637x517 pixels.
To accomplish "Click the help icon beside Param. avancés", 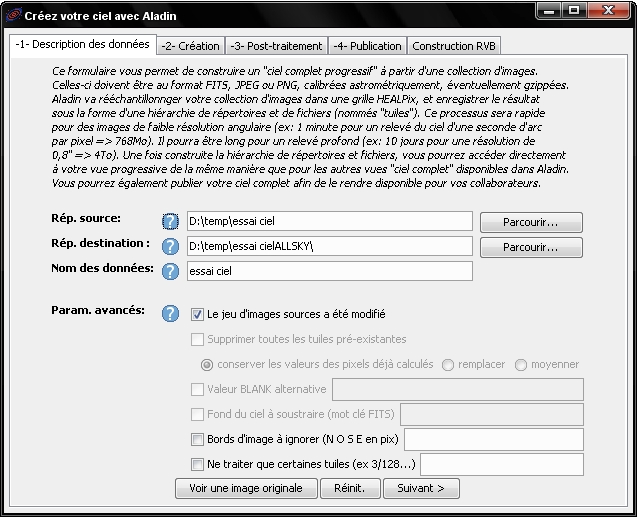I will coord(170,314).
